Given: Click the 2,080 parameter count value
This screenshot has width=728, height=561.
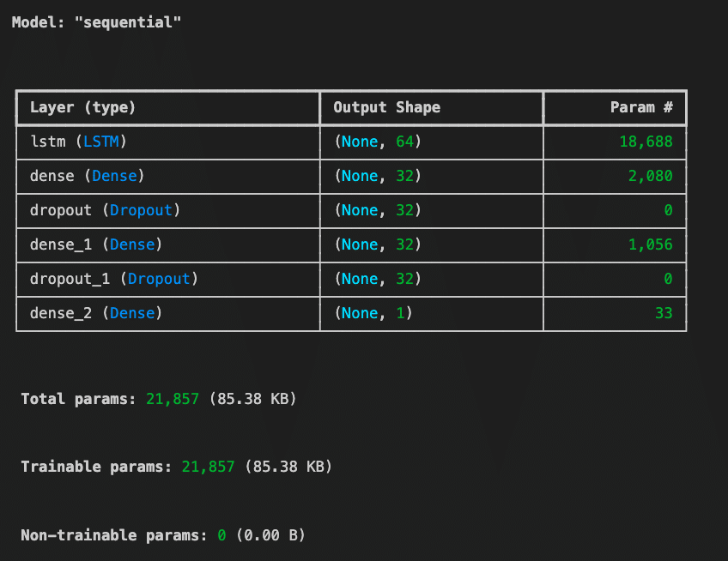Looking at the screenshot, I should [650, 176].
